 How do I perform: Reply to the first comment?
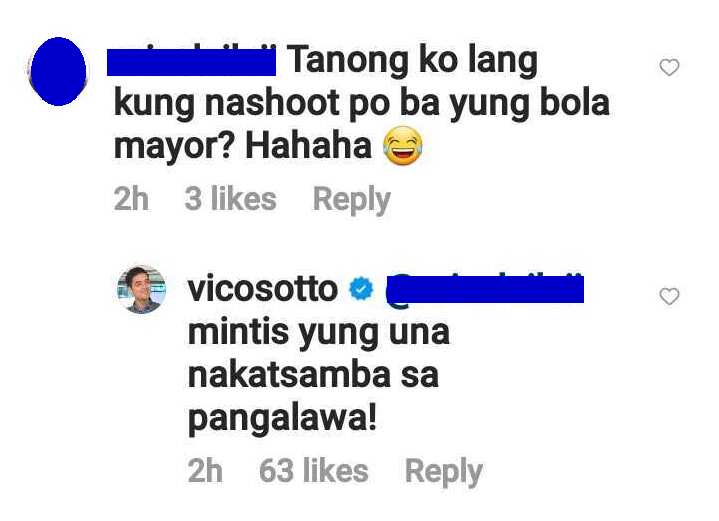click(351, 200)
